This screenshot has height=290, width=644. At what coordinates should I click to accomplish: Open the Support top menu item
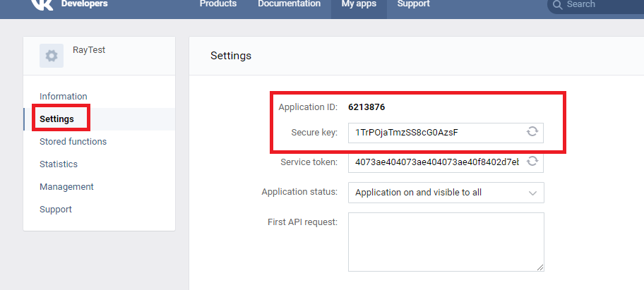(x=414, y=4)
